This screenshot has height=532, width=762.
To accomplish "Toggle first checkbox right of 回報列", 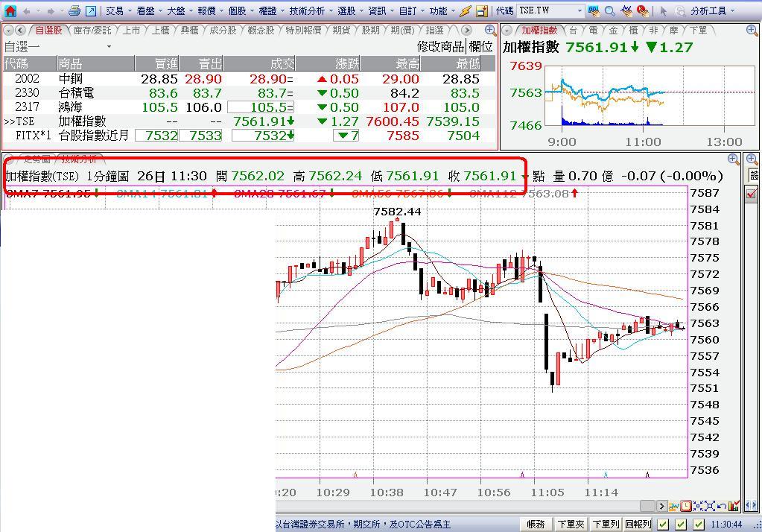I will tap(663, 525).
